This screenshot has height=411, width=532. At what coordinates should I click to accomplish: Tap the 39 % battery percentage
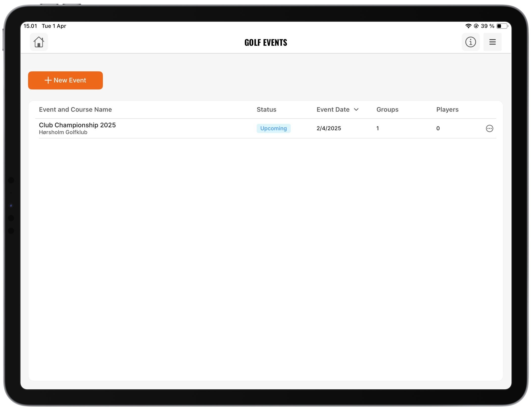(487, 26)
